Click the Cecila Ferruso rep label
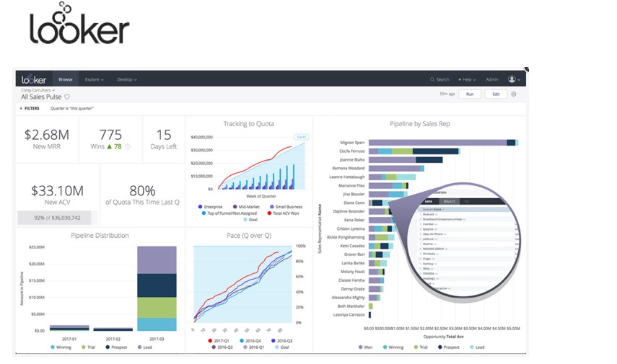Image resolution: width=617 pixels, height=364 pixels. [x=351, y=151]
